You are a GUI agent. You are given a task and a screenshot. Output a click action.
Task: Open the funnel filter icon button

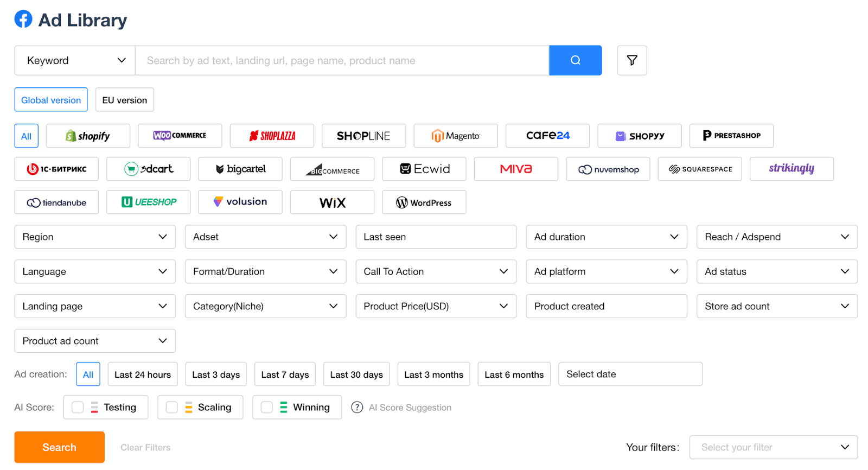[x=632, y=60]
